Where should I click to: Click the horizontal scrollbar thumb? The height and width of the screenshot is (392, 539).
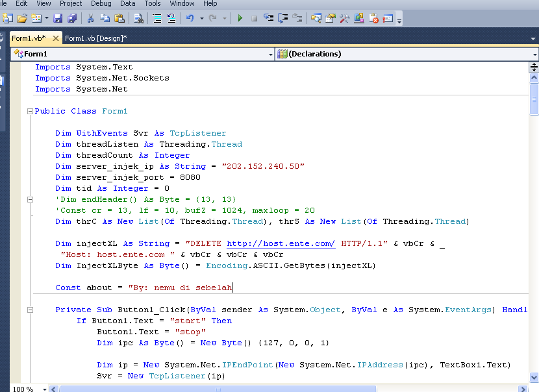(x=218, y=389)
